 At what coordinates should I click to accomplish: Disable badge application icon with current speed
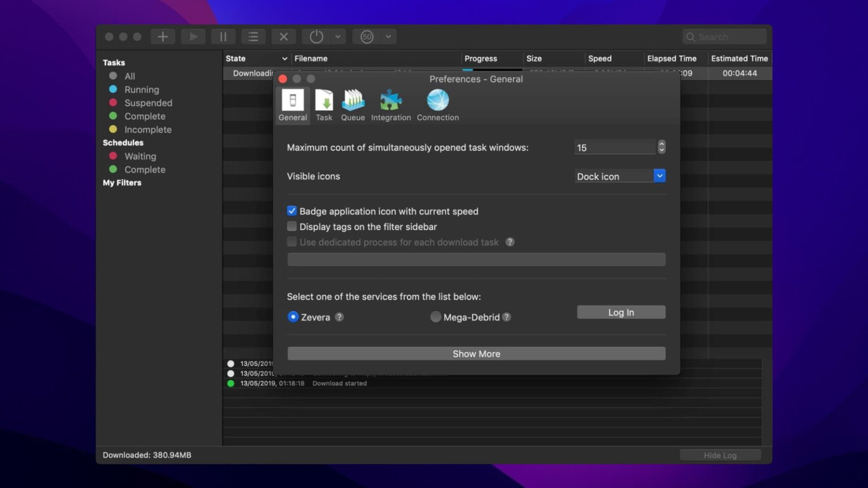292,210
